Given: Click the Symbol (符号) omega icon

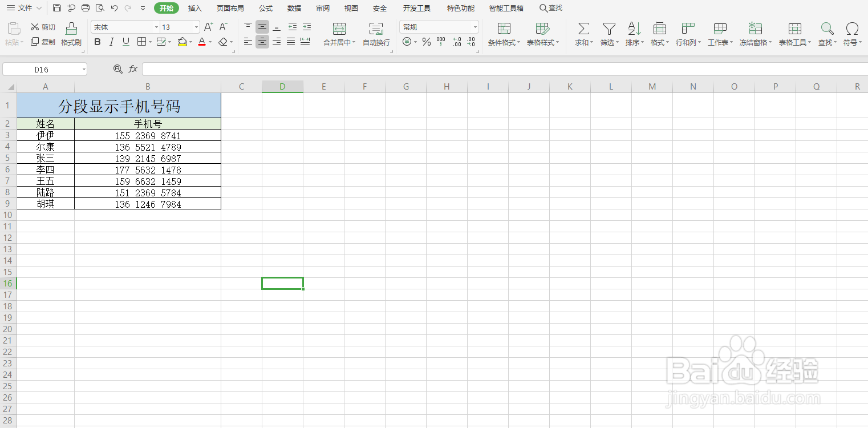Looking at the screenshot, I should (852, 29).
